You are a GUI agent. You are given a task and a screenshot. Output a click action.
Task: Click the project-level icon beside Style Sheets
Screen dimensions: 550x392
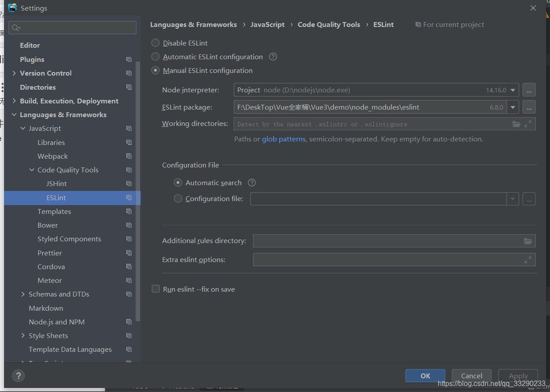point(129,335)
